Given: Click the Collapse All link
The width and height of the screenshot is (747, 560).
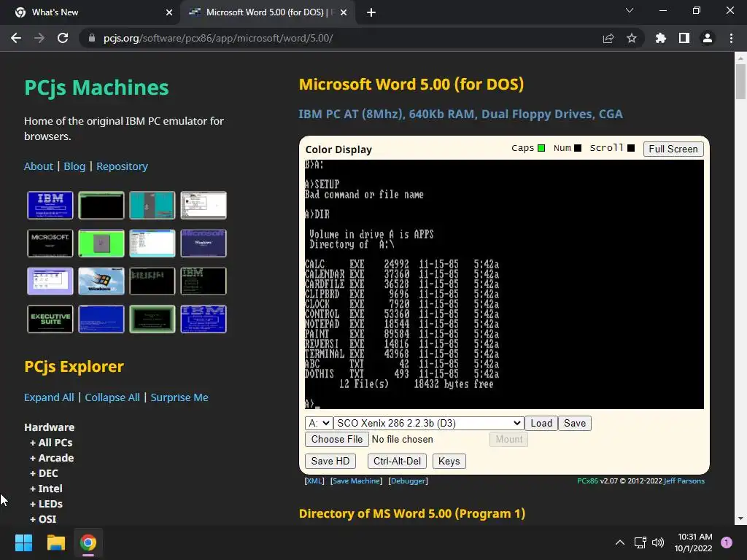Looking at the screenshot, I should 112,397.
